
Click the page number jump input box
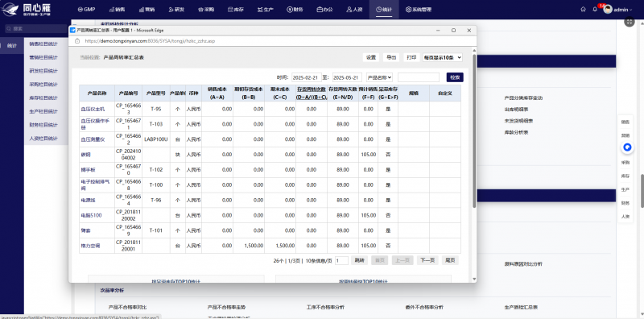point(341,261)
